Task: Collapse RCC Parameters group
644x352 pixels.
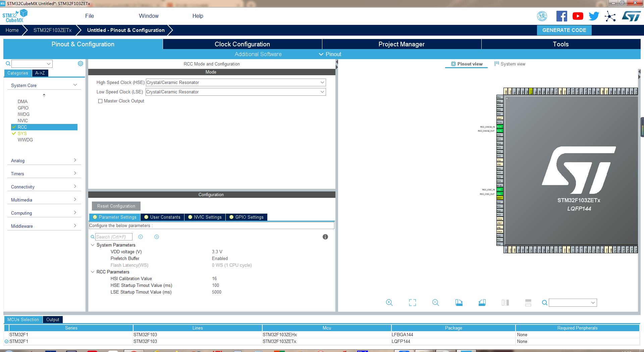Action: coord(93,272)
